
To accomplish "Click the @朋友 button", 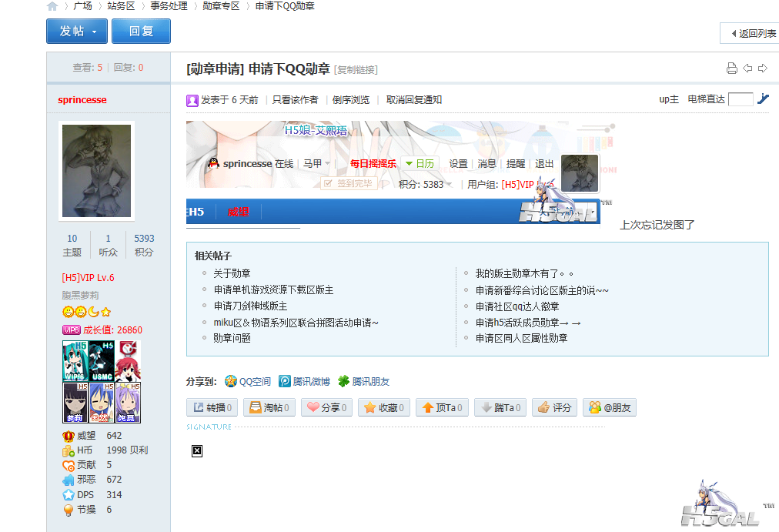I will pyautogui.click(x=610, y=407).
